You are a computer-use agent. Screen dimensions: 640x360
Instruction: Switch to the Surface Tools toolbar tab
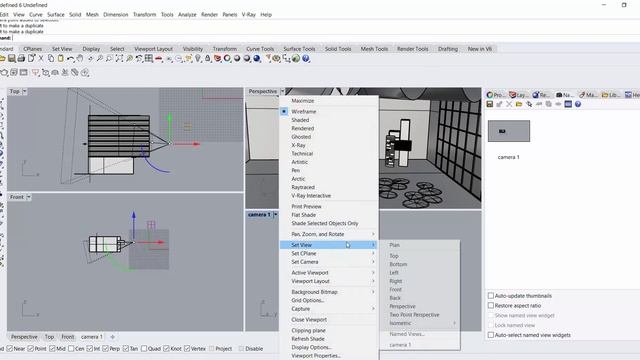(x=299, y=49)
